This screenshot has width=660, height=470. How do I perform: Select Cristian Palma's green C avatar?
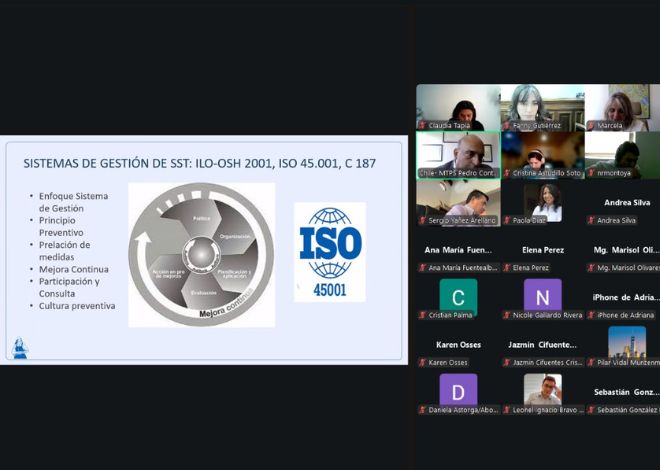click(x=458, y=296)
